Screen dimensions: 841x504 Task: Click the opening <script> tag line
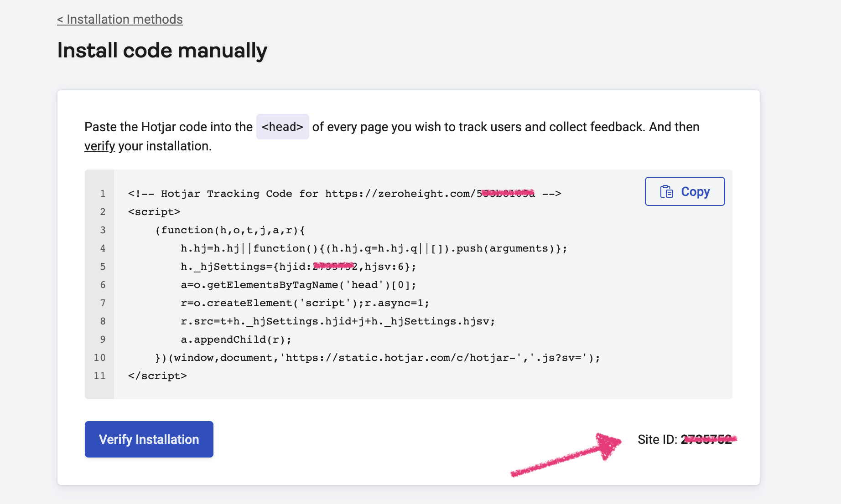pyautogui.click(x=154, y=212)
